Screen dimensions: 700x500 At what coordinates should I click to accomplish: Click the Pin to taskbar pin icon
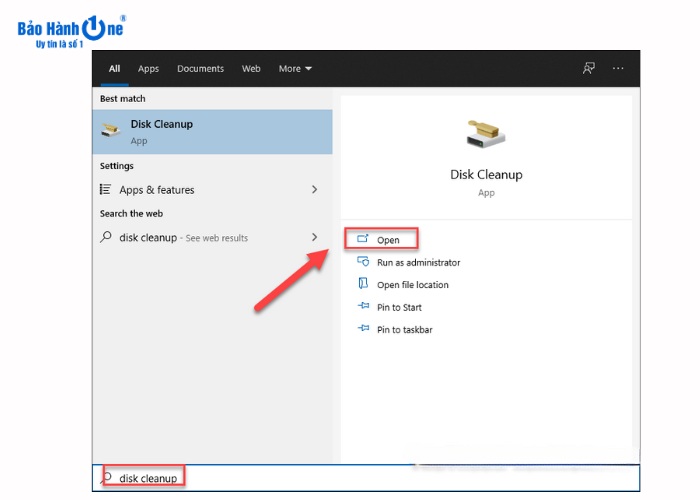pos(363,328)
